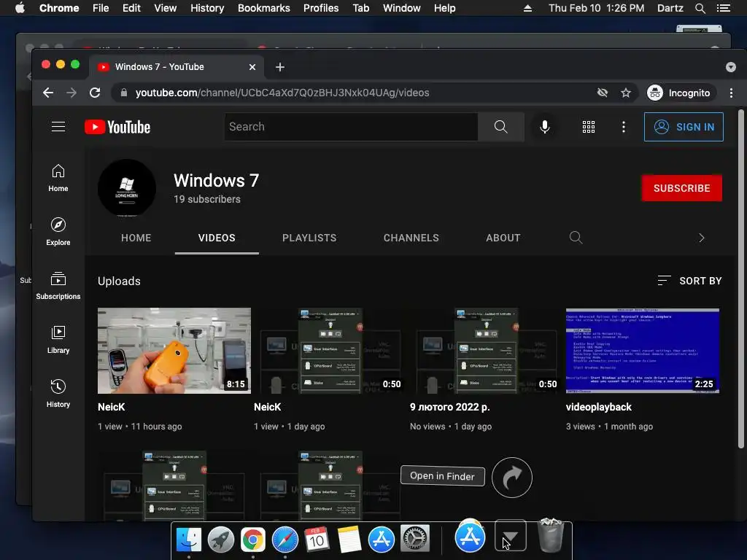Open the Bookmarks menu

263,8
